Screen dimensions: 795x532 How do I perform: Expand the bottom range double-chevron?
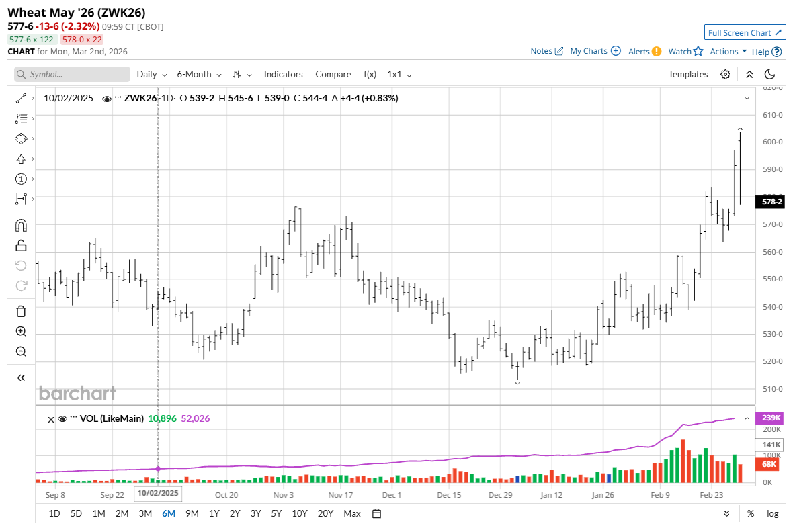(726, 514)
